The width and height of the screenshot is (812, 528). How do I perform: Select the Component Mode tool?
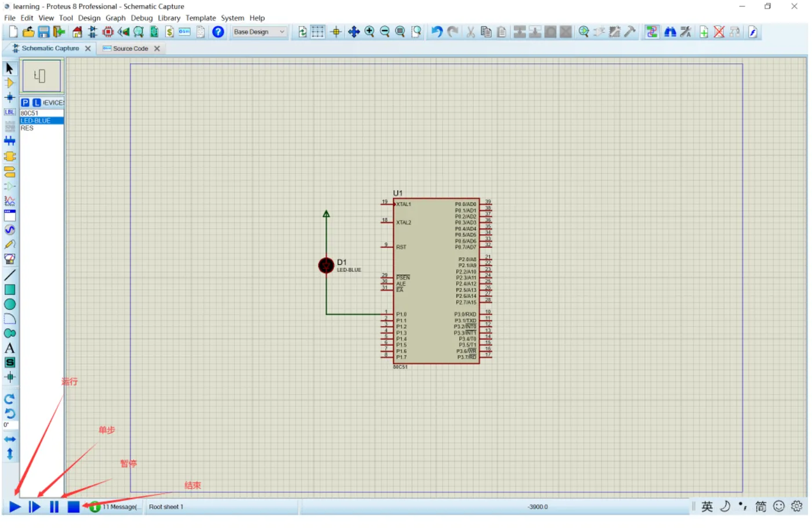click(x=9, y=83)
